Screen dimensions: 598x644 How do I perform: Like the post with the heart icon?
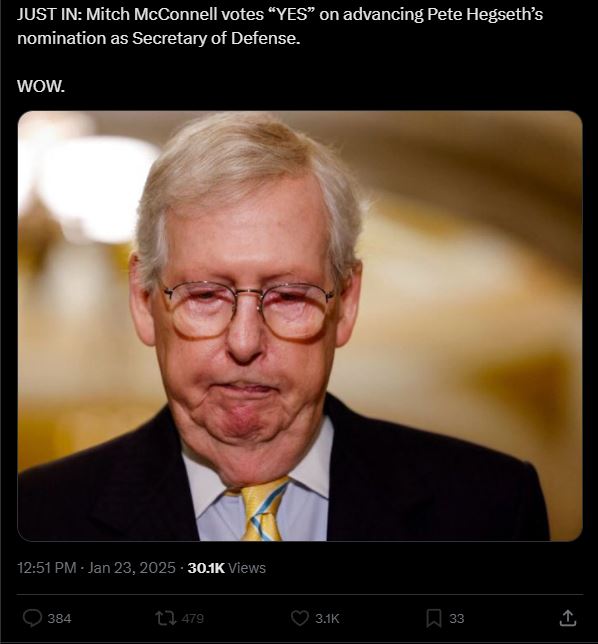299,618
